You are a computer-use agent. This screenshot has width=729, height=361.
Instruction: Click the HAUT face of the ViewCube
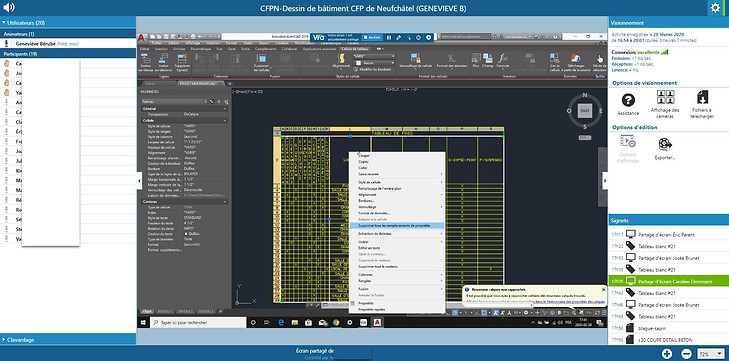584,111
